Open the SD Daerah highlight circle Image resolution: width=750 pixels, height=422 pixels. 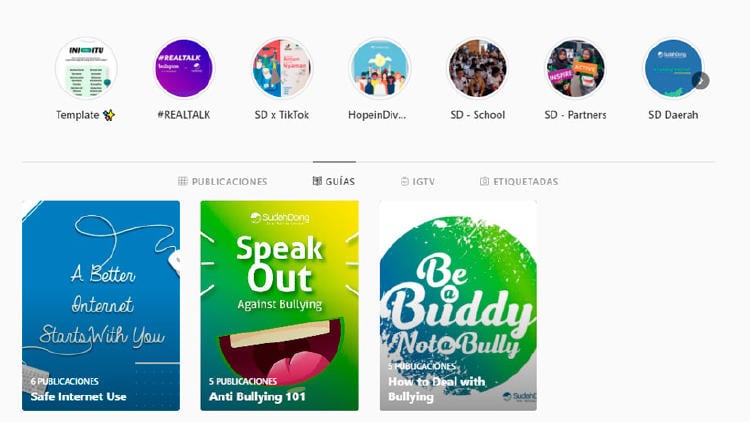coord(673,68)
